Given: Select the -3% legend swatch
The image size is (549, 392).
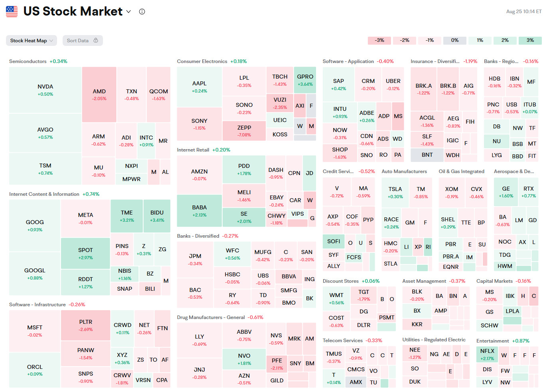Looking at the screenshot, I should pyautogui.click(x=379, y=40).
